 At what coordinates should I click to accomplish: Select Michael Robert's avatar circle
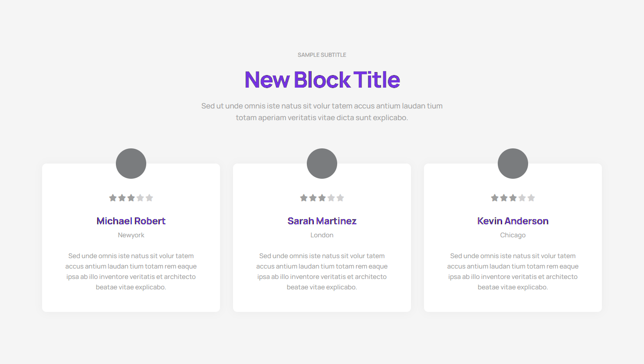pos(131,164)
